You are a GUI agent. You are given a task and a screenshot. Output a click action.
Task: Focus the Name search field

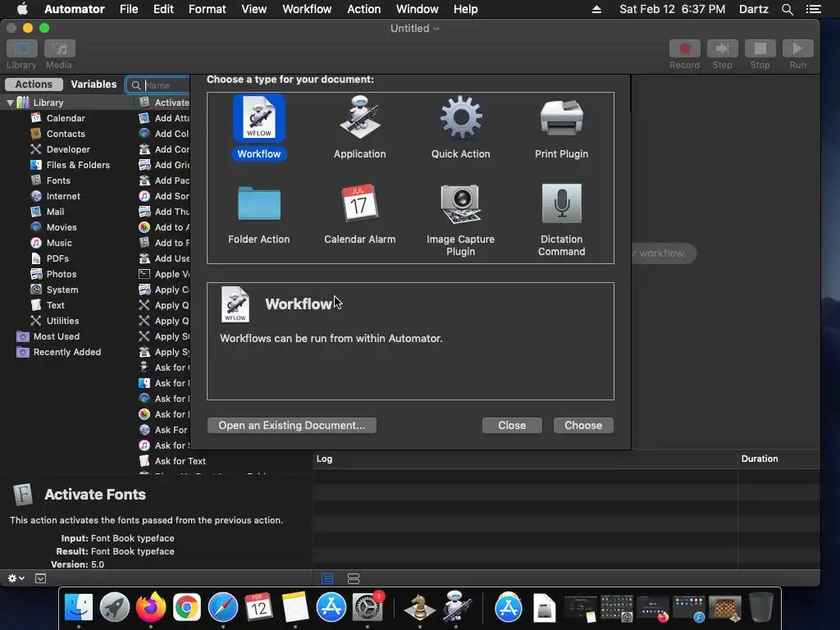tap(158, 85)
